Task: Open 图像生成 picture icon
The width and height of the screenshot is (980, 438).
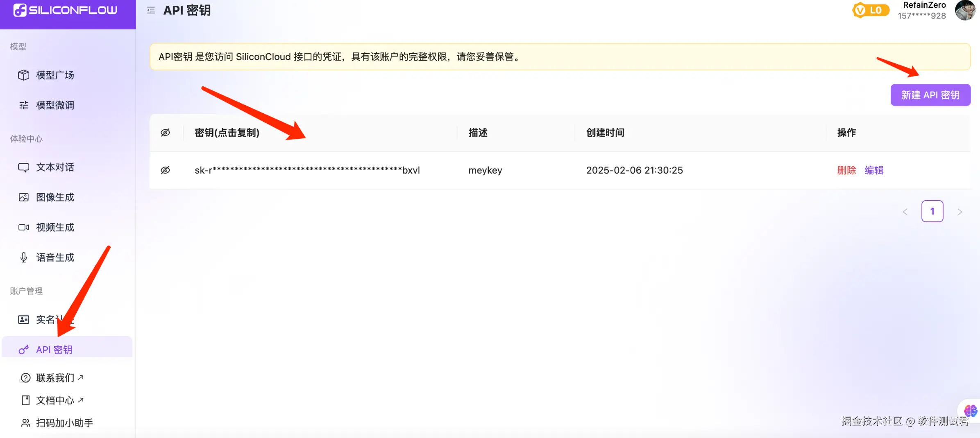Action: [x=24, y=197]
